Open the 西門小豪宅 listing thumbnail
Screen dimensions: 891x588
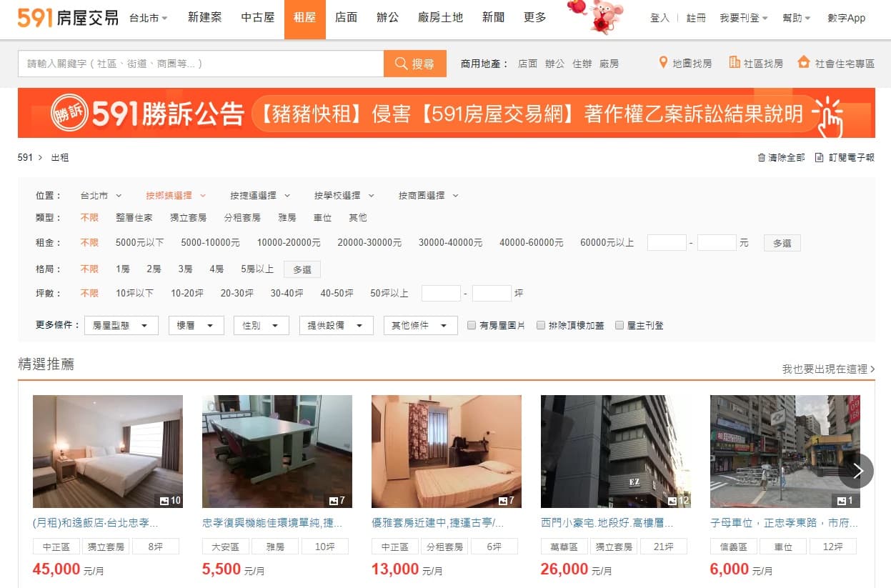click(616, 452)
